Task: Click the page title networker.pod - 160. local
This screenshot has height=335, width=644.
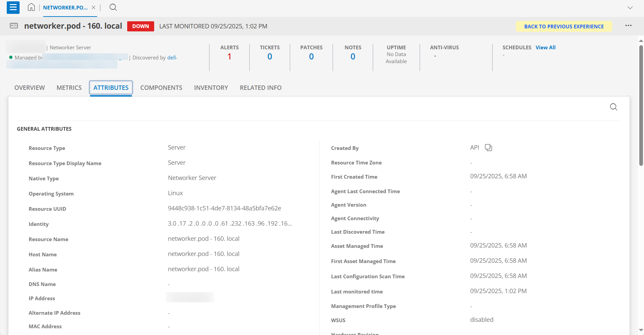Action: (x=73, y=26)
